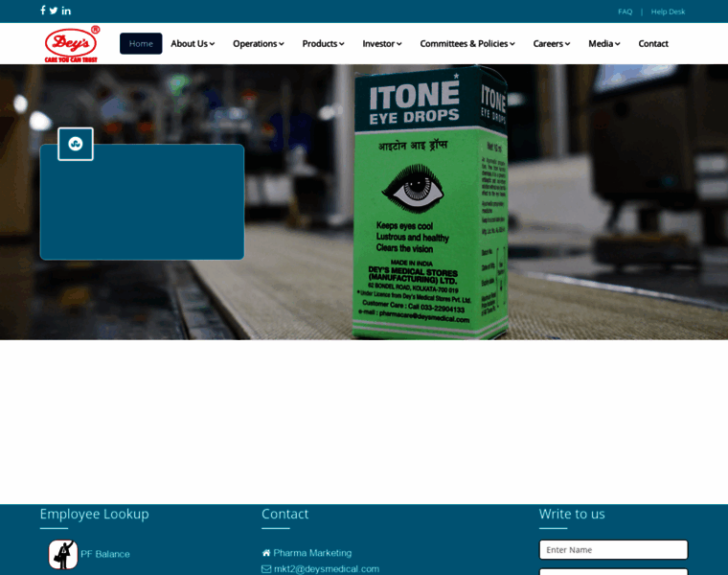Viewport: 728px width, 575px height.
Task: Open the FAQ link
Action: (x=625, y=11)
